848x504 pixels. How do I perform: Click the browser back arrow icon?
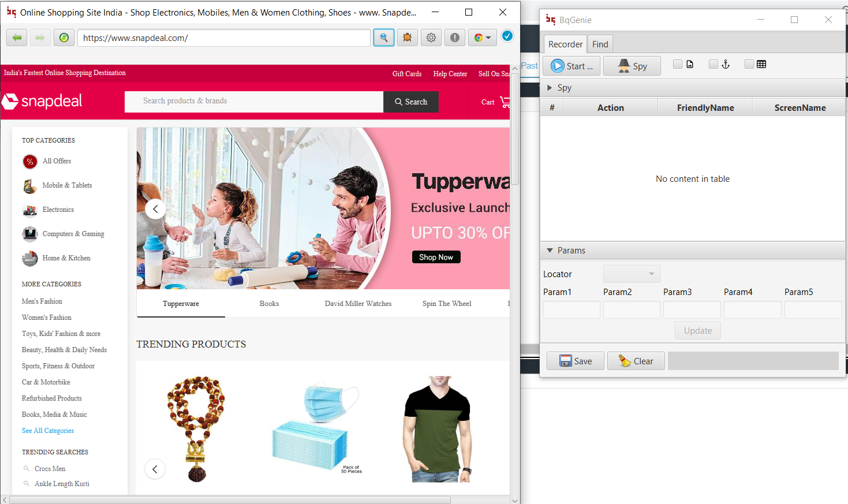pos(17,38)
